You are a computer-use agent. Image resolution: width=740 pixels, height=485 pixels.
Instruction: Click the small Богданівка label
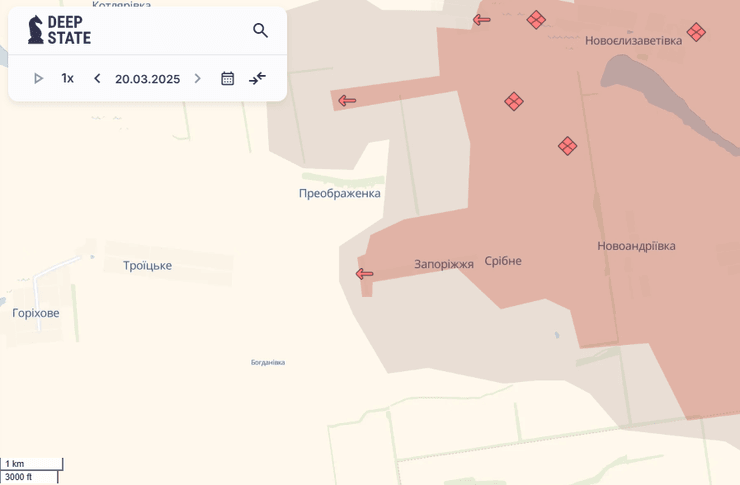pos(267,362)
